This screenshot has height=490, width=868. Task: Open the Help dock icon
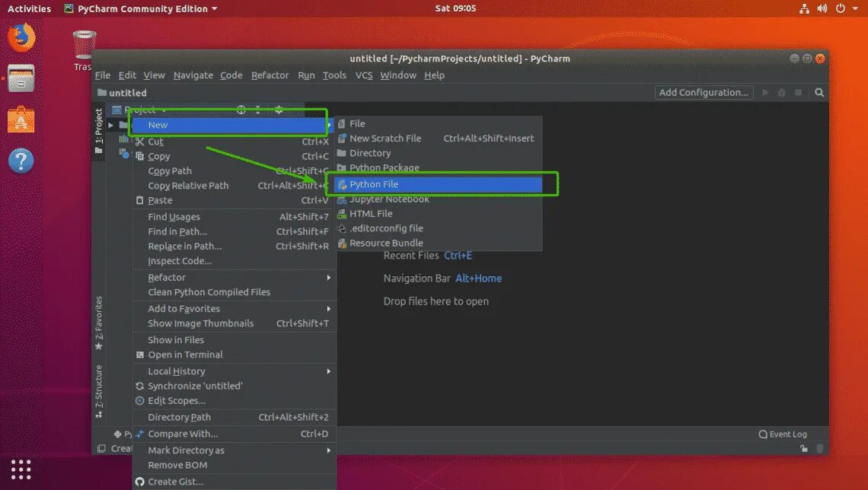21,161
